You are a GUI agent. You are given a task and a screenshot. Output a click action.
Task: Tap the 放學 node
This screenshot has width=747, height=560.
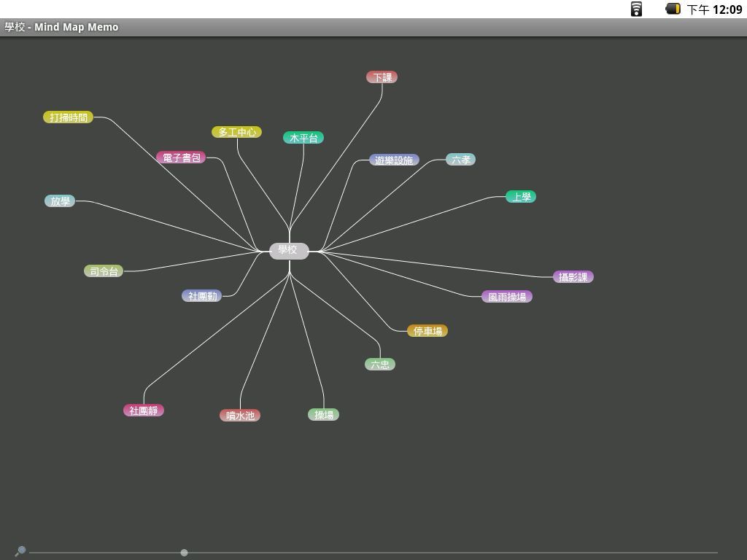60,201
